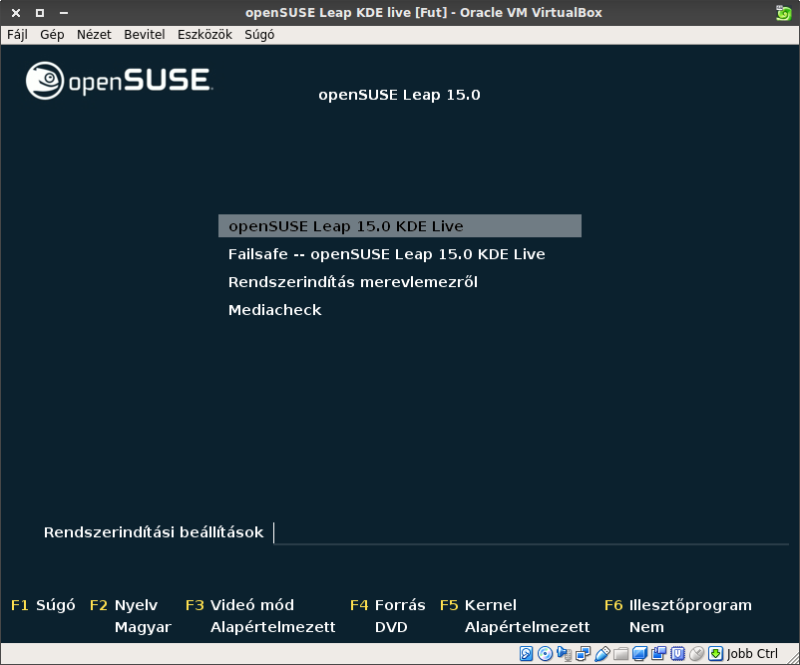Click Alapértelmezett under Videó mód
The width and height of the screenshot is (800, 665).
pyautogui.click(x=272, y=627)
